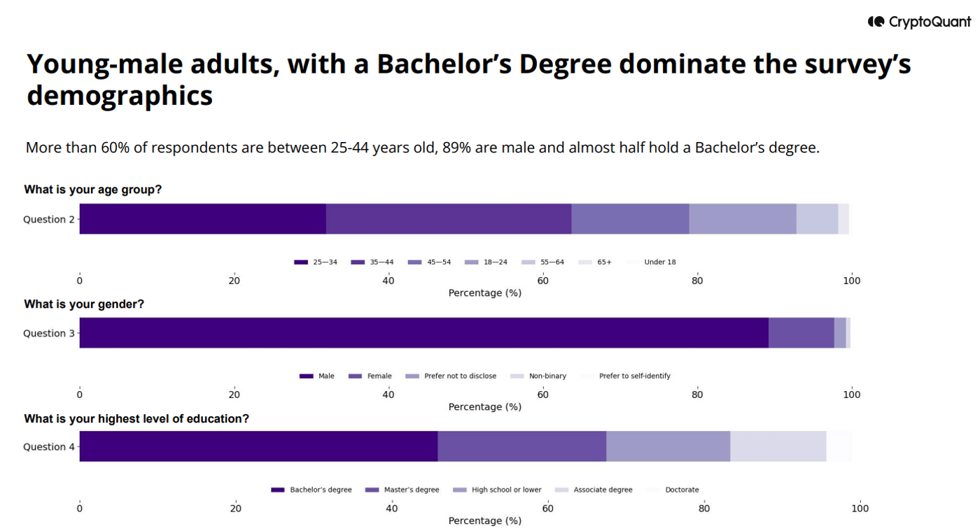Click "What is your highest level of education?" heading
Screen dimensions: 980x531
point(136,419)
